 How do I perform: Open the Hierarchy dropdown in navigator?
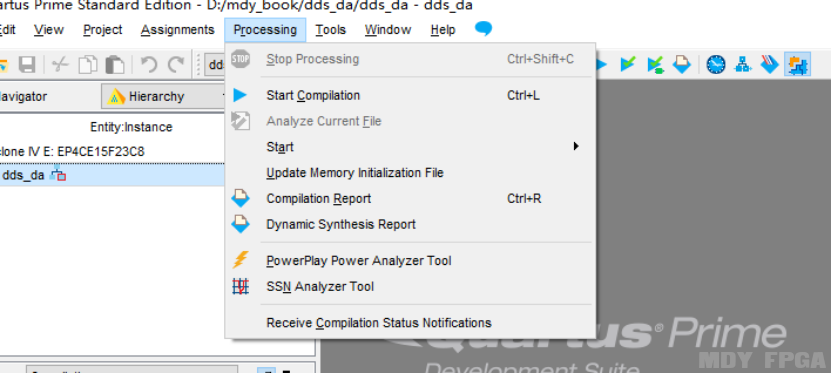point(164,96)
